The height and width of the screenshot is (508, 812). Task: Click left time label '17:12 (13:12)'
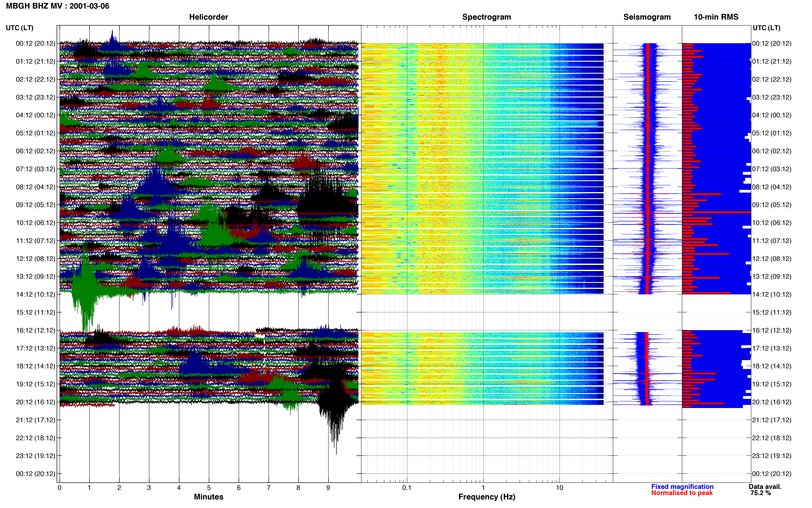tap(36, 348)
